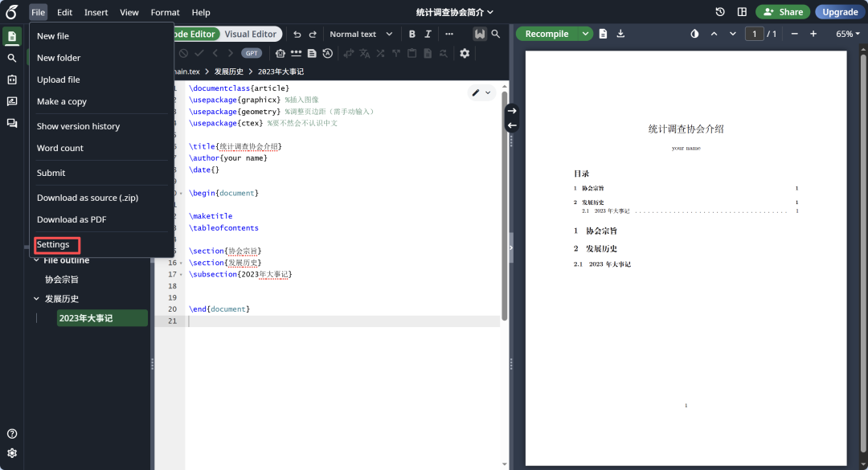Click the gear icon in the extension toolbar
The width and height of the screenshot is (868, 470).
(465, 53)
